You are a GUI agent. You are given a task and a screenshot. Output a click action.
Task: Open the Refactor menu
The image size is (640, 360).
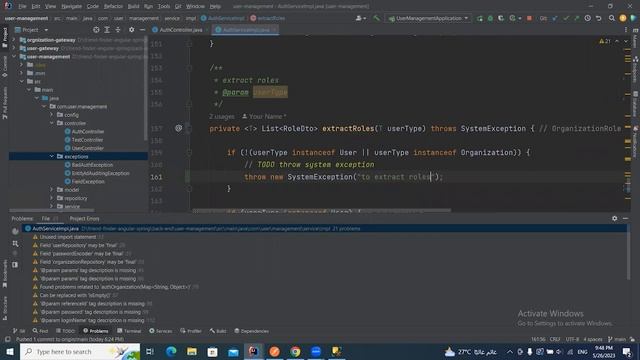(x=113, y=7)
